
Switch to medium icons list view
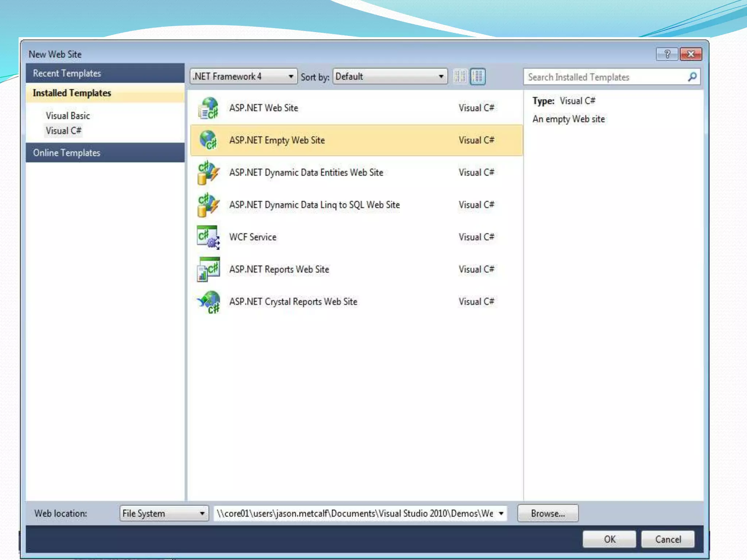[477, 77]
